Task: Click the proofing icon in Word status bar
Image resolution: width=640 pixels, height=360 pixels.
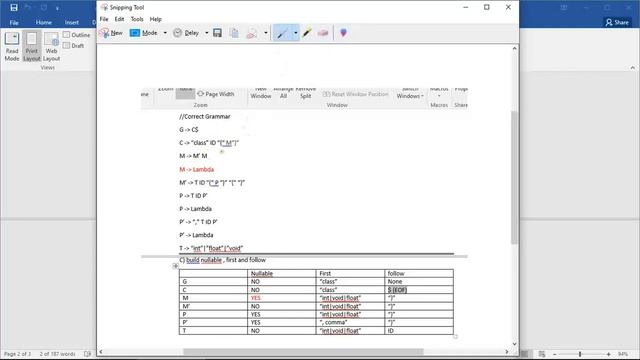Action: 87,354
